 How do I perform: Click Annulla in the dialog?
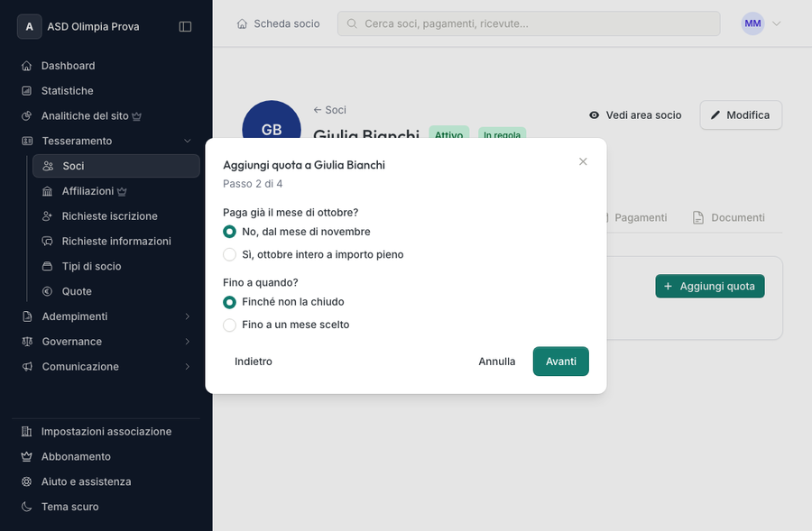[496, 362]
